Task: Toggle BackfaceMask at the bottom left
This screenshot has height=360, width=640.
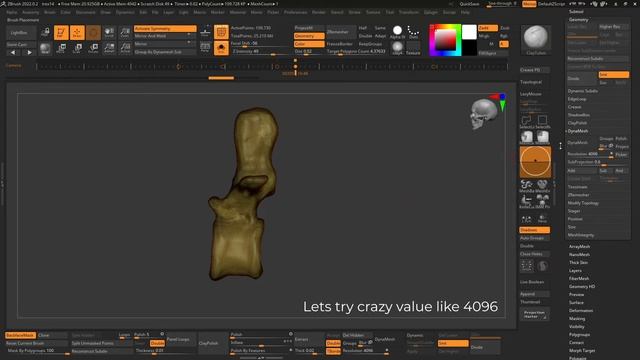Action: (20, 335)
